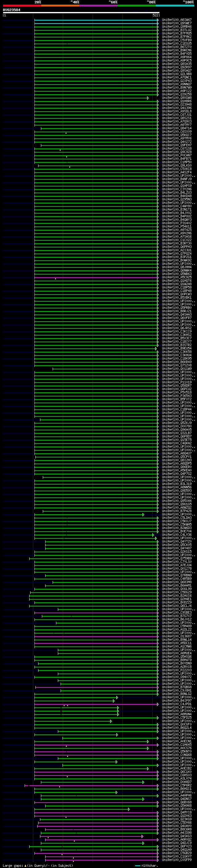
Task: Open hit UniRef100_Q4SKG3
Action: [x=176, y=836]
